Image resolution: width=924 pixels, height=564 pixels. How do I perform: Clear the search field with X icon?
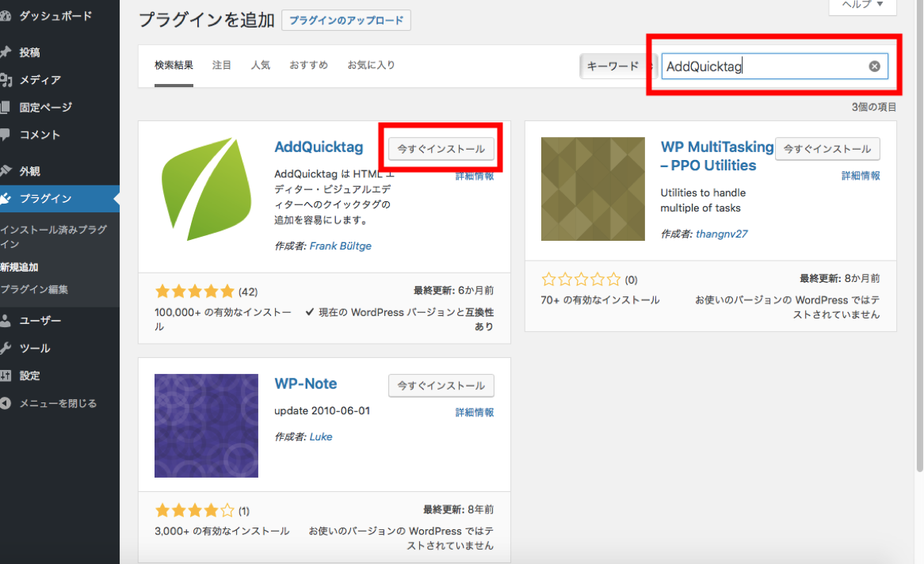[875, 67]
